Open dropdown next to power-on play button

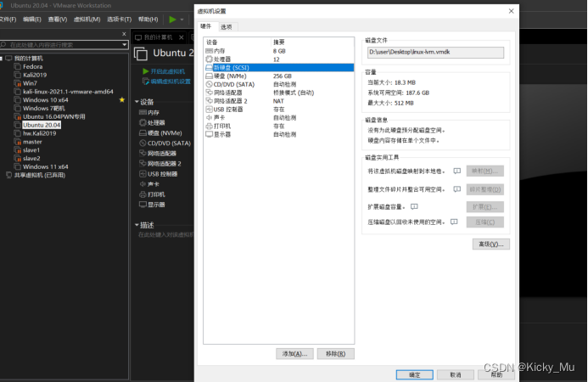(182, 20)
